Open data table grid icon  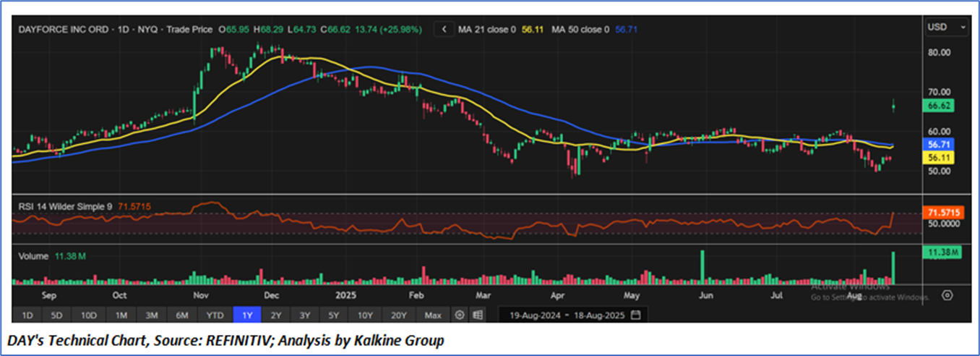tap(477, 315)
